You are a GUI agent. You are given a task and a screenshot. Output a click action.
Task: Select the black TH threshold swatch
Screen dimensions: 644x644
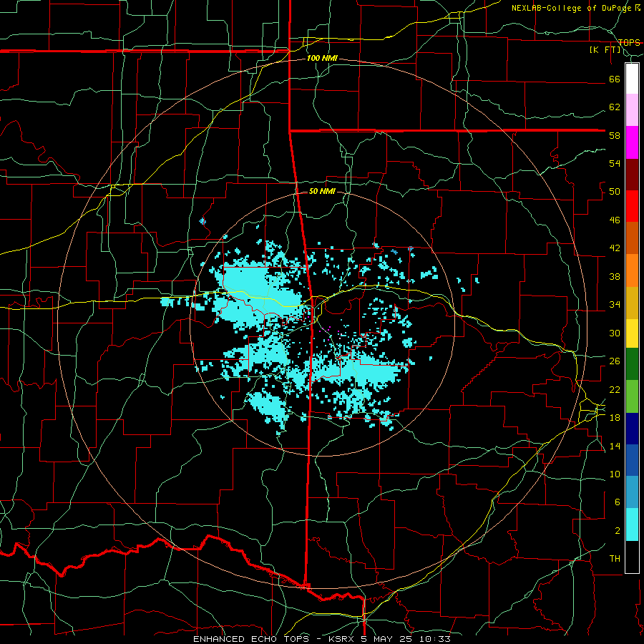click(632, 557)
